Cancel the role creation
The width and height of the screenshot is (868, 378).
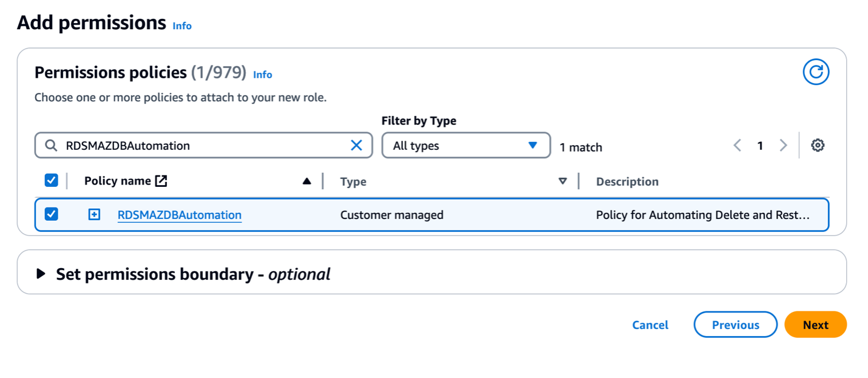650,325
